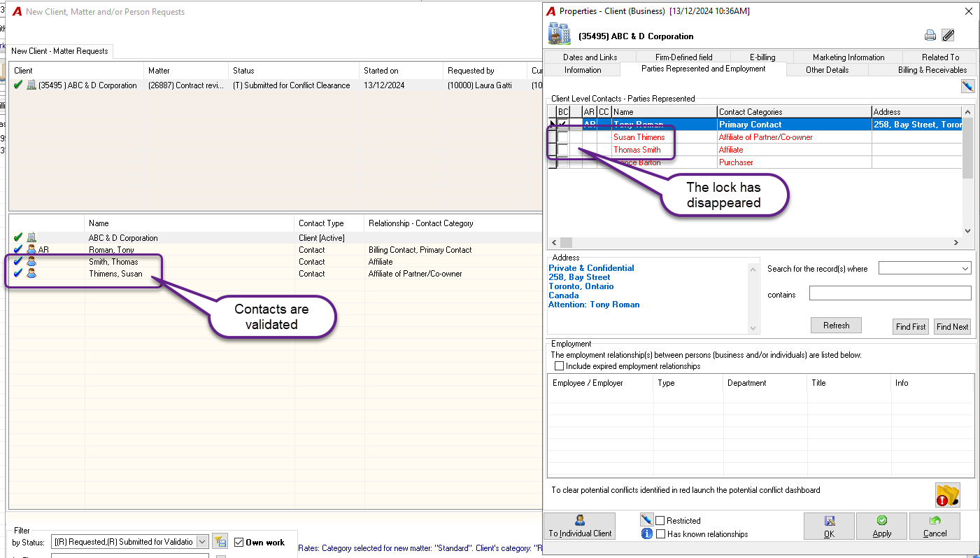Click the Apply button
The width and height of the screenshot is (980, 558).
coord(881,526)
